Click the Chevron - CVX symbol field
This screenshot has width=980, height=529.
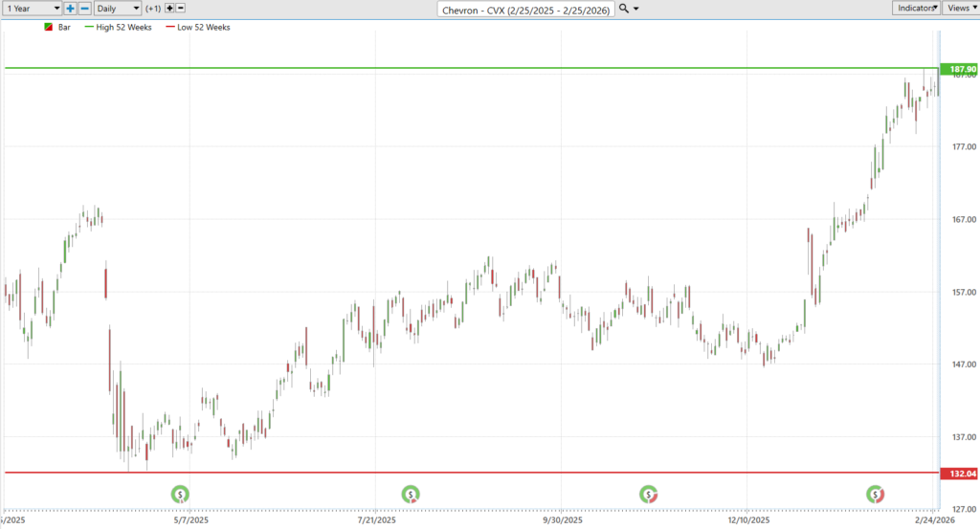524,9
